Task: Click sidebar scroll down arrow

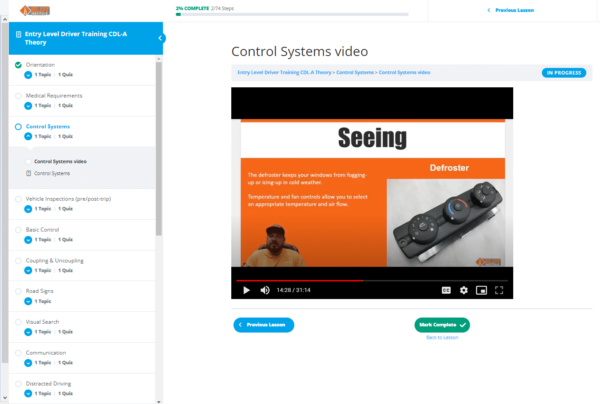Action: 159,402
